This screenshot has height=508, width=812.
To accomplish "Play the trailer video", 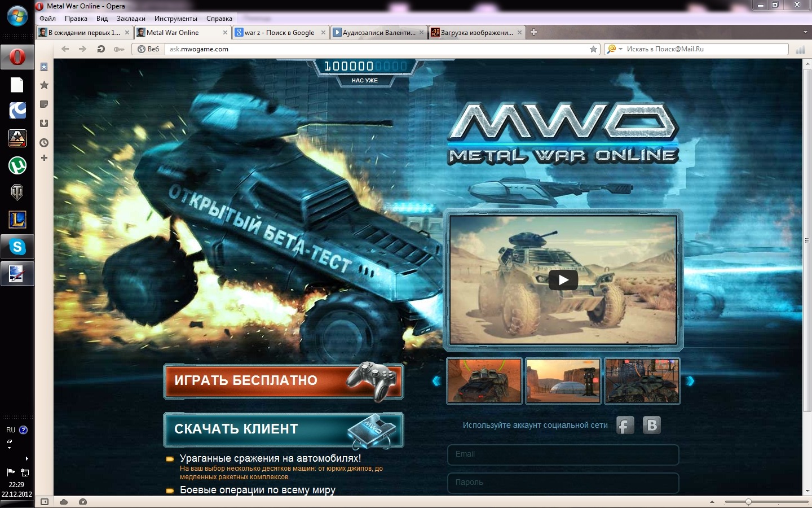I will (563, 280).
